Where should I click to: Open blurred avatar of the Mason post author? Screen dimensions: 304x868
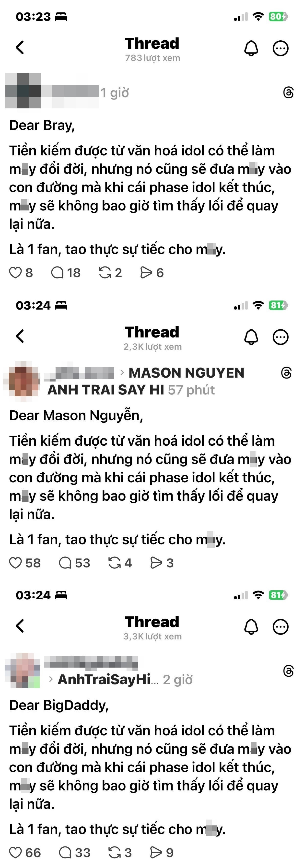coord(22,382)
